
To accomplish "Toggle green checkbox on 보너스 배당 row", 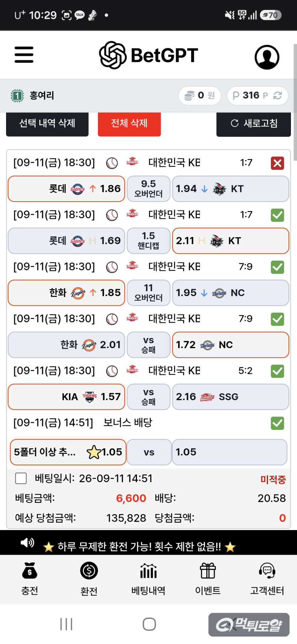I will 277,423.
